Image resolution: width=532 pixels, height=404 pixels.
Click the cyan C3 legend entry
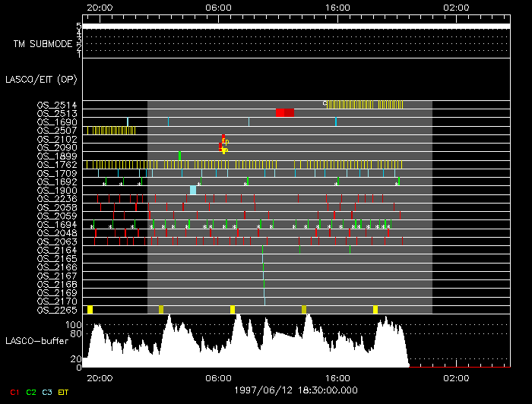click(47, 392)
